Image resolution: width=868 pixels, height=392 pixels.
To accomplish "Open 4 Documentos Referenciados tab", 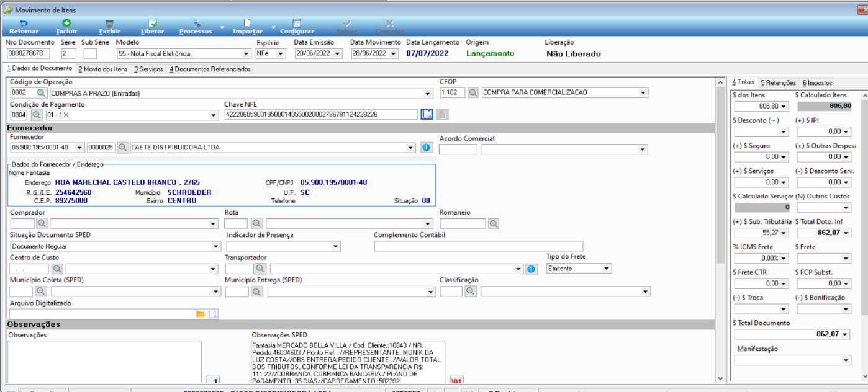I will (x=210, y=69).
